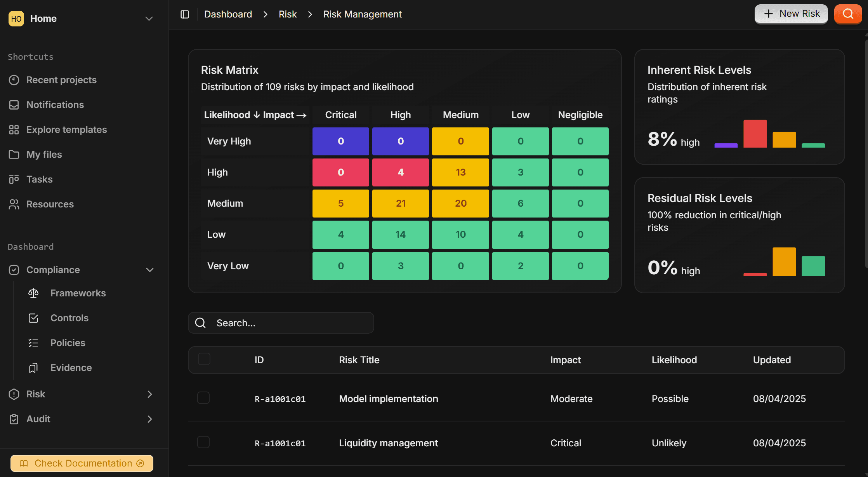The image size is (868, 477).
Task: Open the Home workspace dropdown
Action: (149, 18)
